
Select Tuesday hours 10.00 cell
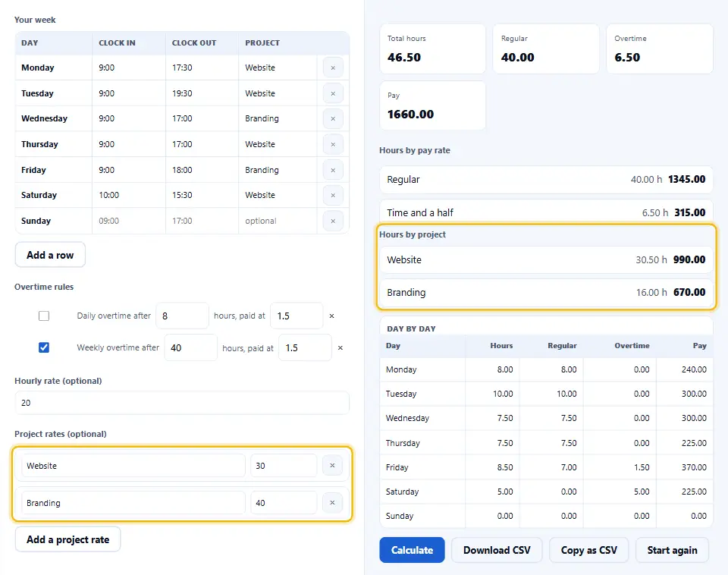(x=492, y=394)
